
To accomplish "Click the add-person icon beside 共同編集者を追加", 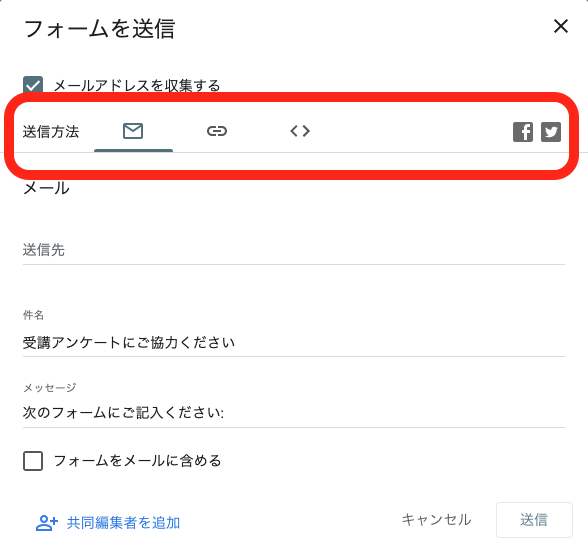I will tap(47, 523).
